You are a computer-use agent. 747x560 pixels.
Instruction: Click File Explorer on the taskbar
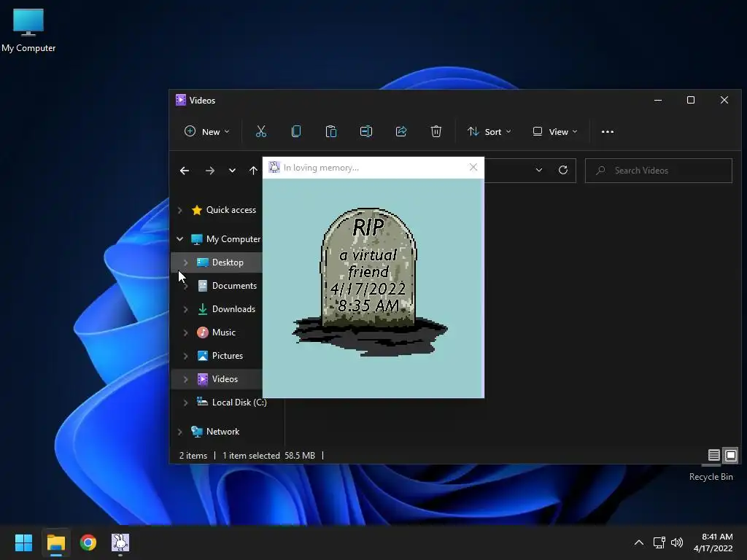click(x=55, y=542)
